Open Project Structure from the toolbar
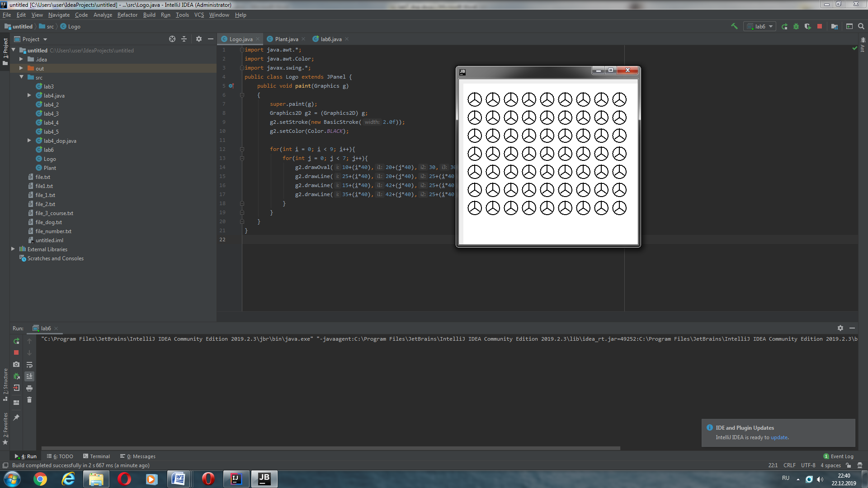Viewport: 868px width, 488px height. tap(835, 26)
